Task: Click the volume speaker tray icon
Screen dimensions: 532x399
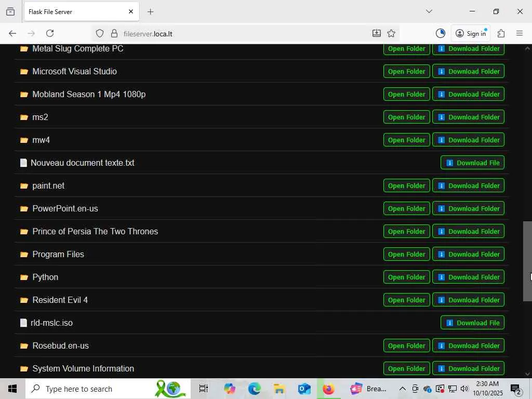Action: point(464,389)
